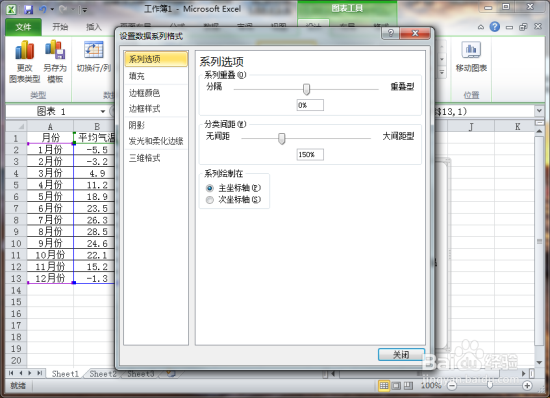Minimize the ribbon with the caret icon
This screenshot has height=398, width=550.
(481, 27)
